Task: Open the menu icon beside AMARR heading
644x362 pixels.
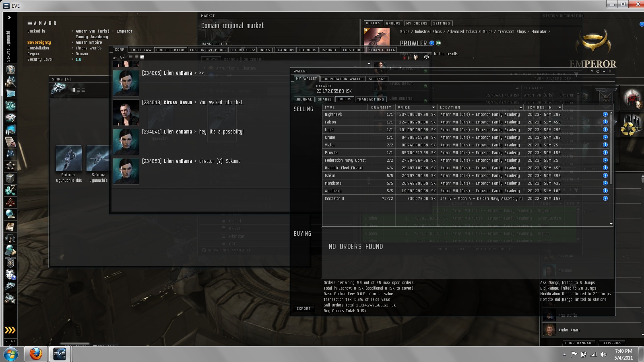Action: pos(30,23)
